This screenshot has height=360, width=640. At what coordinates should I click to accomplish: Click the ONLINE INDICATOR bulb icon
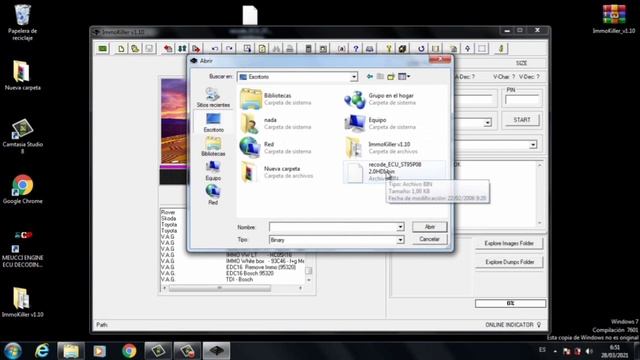[x=539, y=325]
